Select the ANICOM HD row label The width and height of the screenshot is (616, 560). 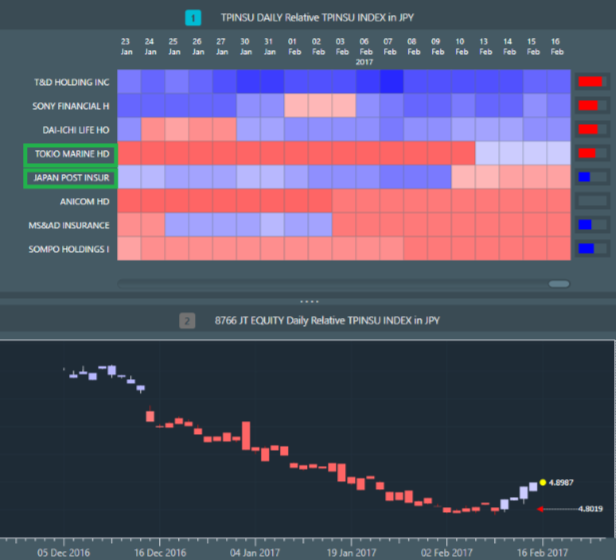[x=84, y=202]
